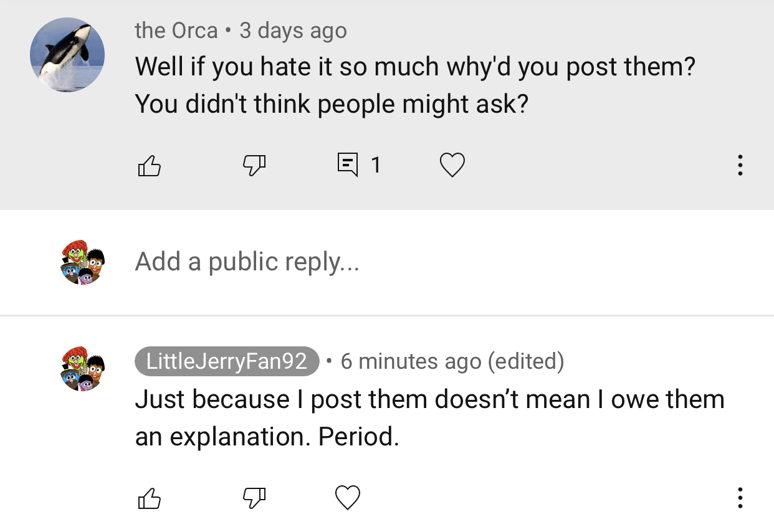774x532 pixels.
Task: Open the avatar beside LittleJerryFan92's reply
Action: [x=83, y=369]
